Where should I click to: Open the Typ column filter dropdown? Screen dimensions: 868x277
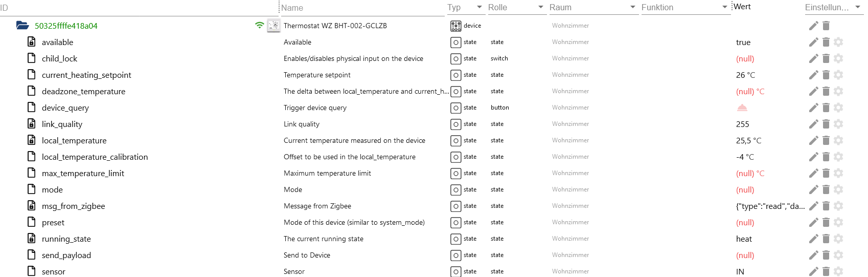479,7
